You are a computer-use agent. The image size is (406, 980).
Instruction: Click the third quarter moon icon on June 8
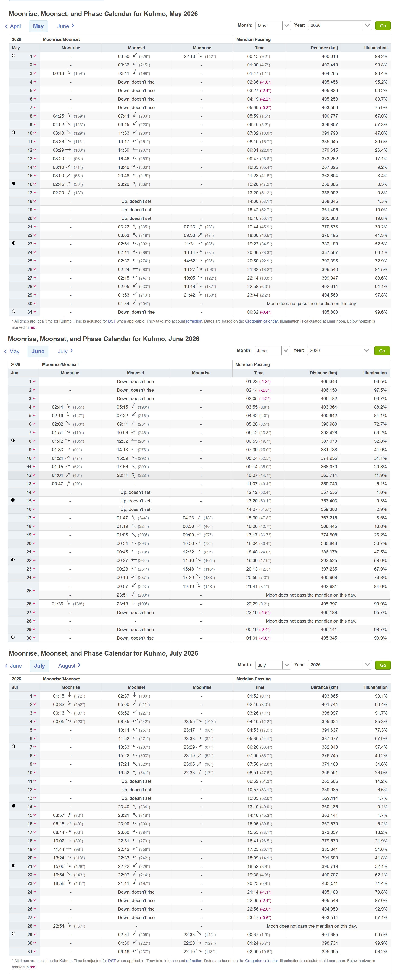[13, 440]
